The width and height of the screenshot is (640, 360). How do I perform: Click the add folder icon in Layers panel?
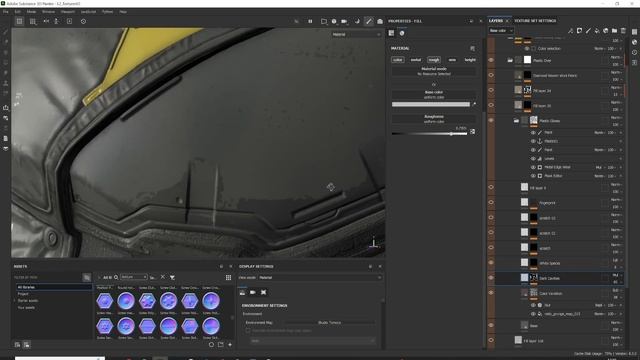pyautogui.click(x=614, y=31)
